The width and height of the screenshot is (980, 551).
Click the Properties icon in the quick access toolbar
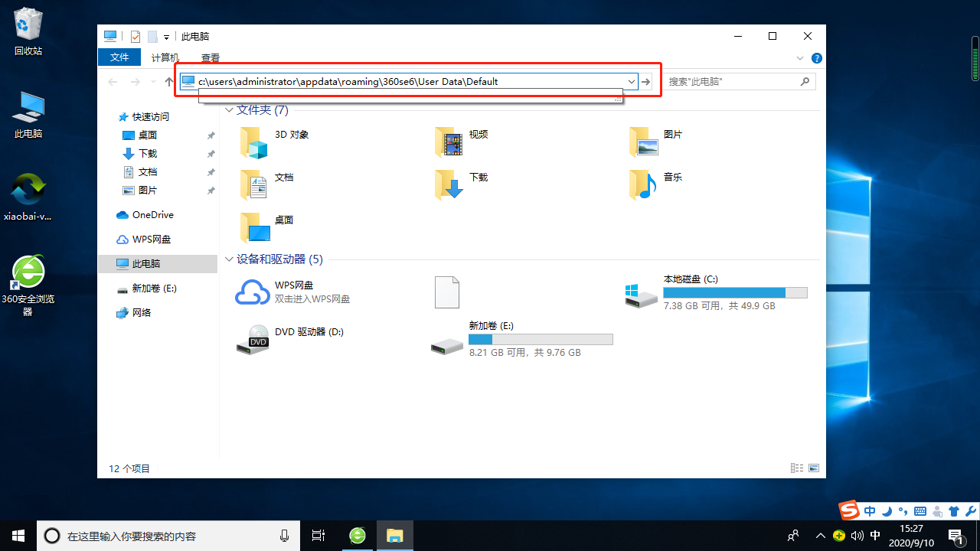(x=136, y=36)
